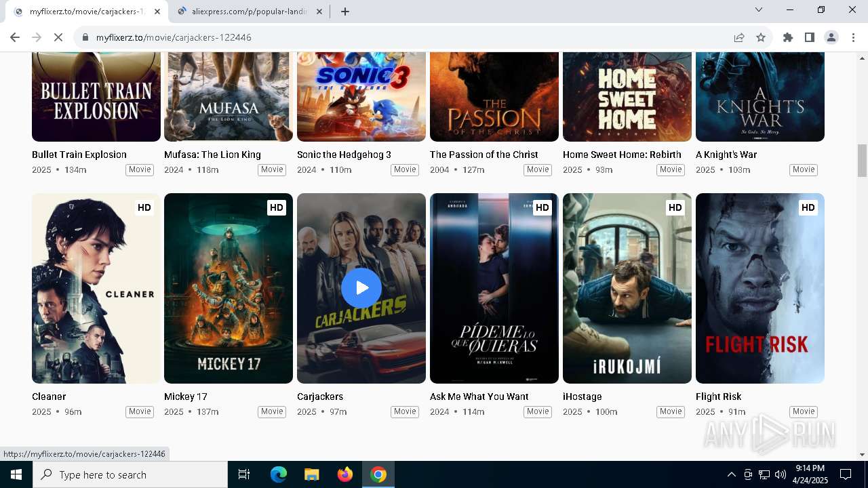Open The Passion of the Christ poster
This screenshot has height=488, width=868.
[x=494, y=97]
